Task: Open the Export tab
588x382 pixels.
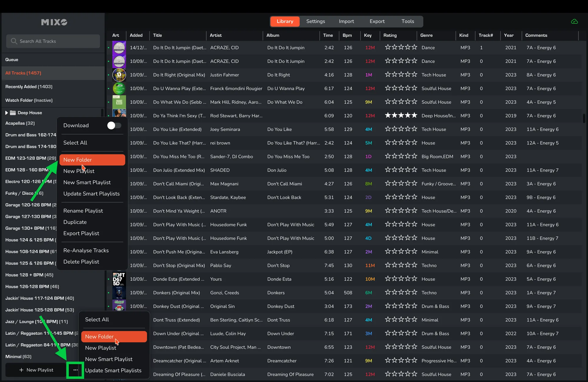Action: [x=377, y=21]
